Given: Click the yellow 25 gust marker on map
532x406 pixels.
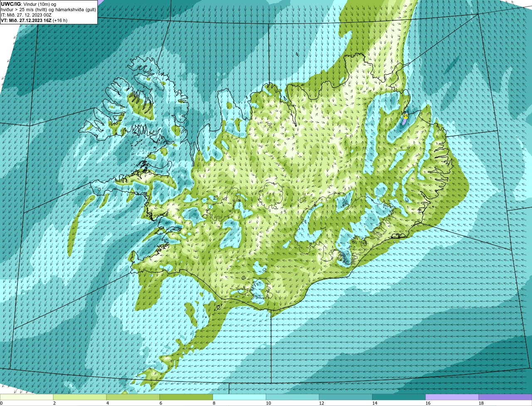Looking at the screenshot, I should coord(406,116).
